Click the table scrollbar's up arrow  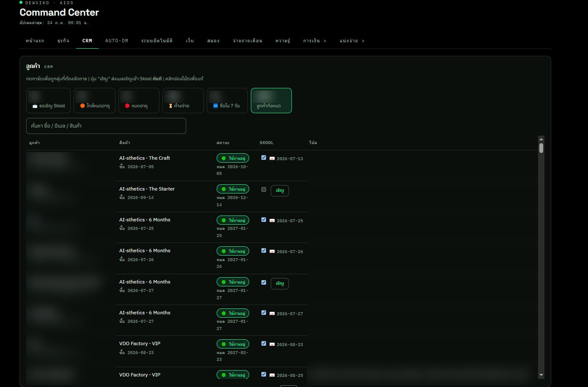coord(541,139)
